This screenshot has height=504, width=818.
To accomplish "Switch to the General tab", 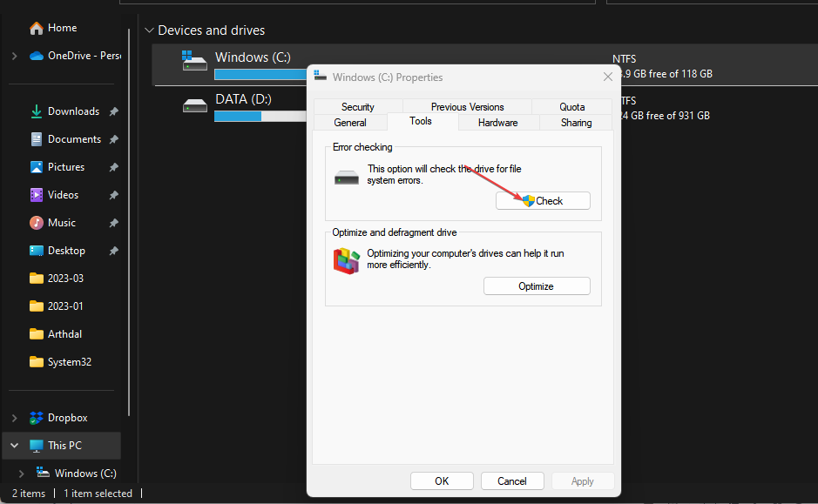I will 350,123.
